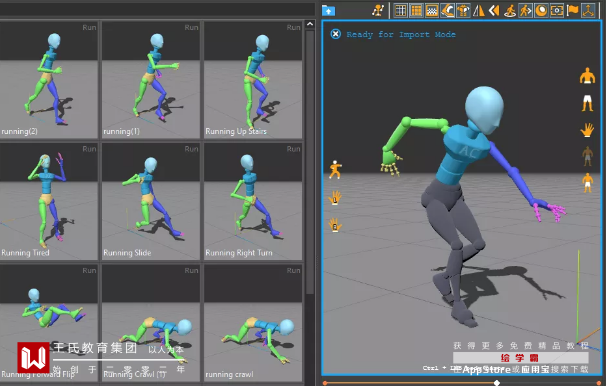The width and height of the screenshot is (606, 386).
Task: Select the Running Right Turn thumbnail
Action: [x=253, y=201]
